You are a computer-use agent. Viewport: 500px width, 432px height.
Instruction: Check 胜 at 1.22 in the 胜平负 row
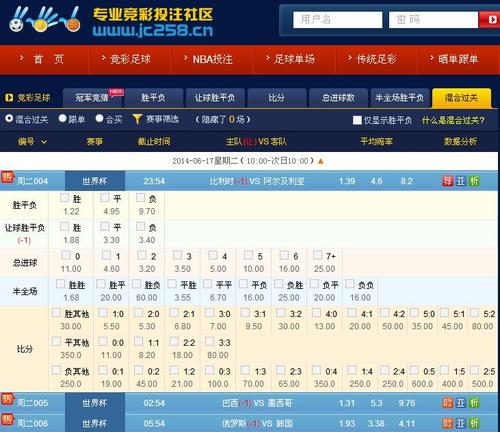tap(64, 198)
